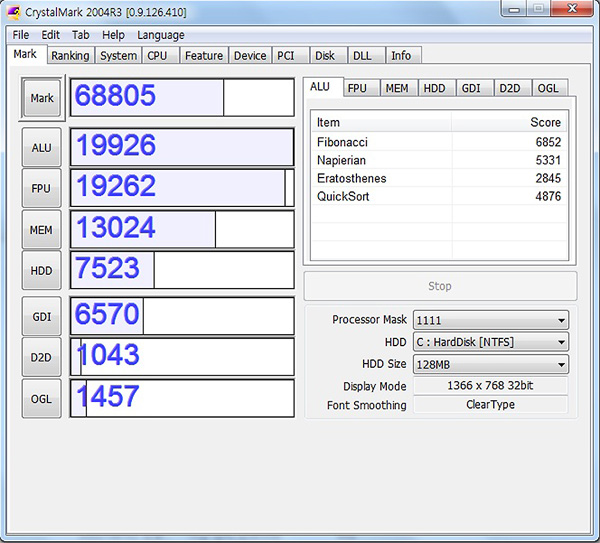Switch to the Device tab
600x543 pixels.
coord(250,55)
